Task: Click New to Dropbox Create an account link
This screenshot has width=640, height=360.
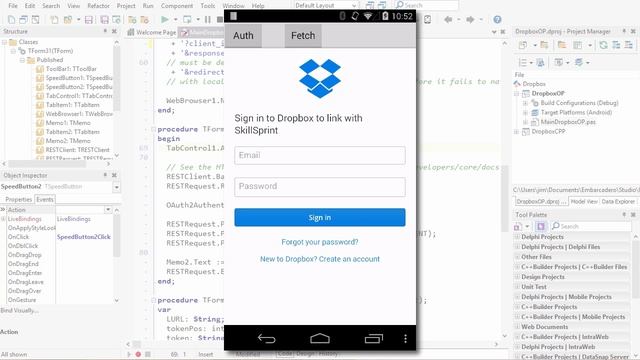Action: coord(320,259)
